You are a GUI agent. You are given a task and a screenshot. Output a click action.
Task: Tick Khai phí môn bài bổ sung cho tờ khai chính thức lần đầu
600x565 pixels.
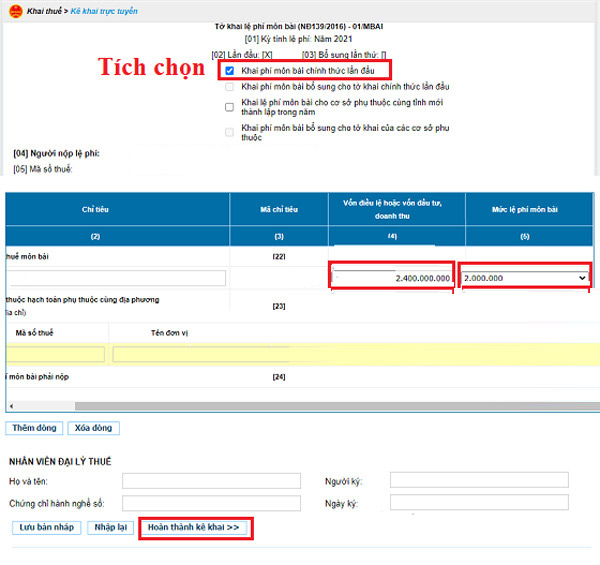[230, 87]
